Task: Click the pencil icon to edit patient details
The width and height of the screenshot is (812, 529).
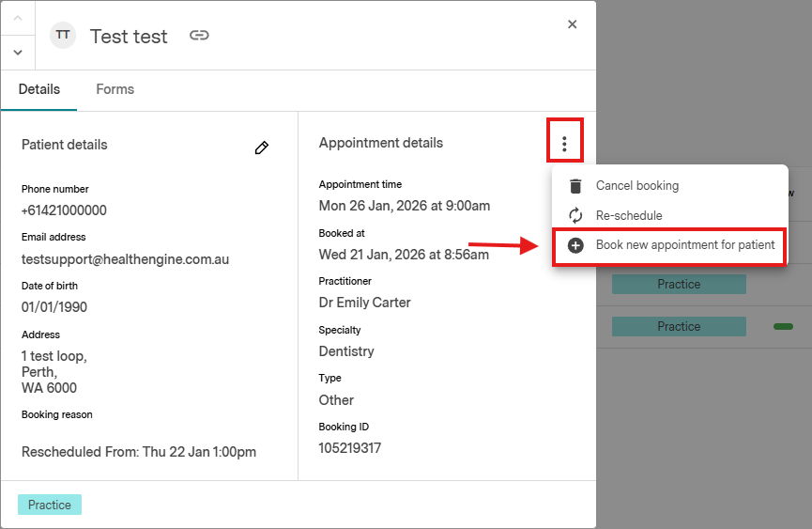Action: [x=262, y=148]
